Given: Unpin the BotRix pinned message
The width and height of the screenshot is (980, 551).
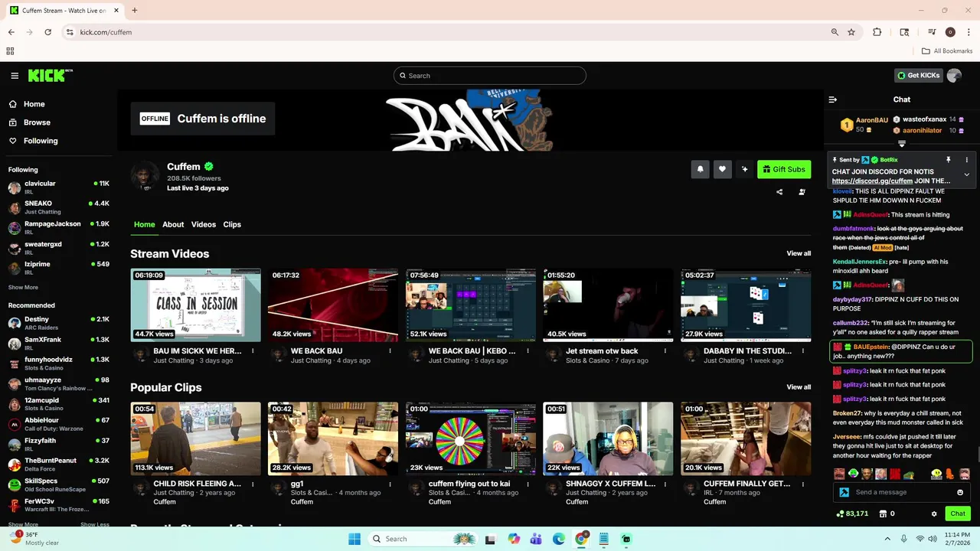Looking at the screenshot, I should (948, 160).
